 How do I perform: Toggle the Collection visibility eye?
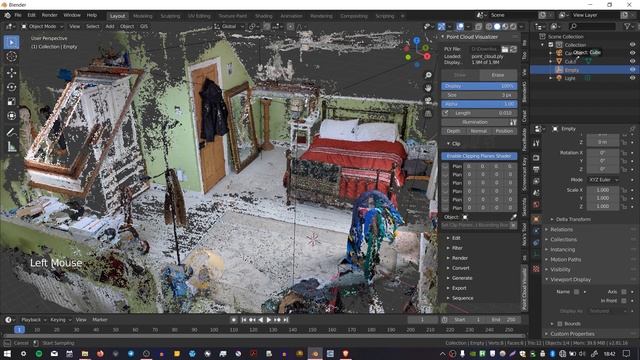tap(632, 44)
